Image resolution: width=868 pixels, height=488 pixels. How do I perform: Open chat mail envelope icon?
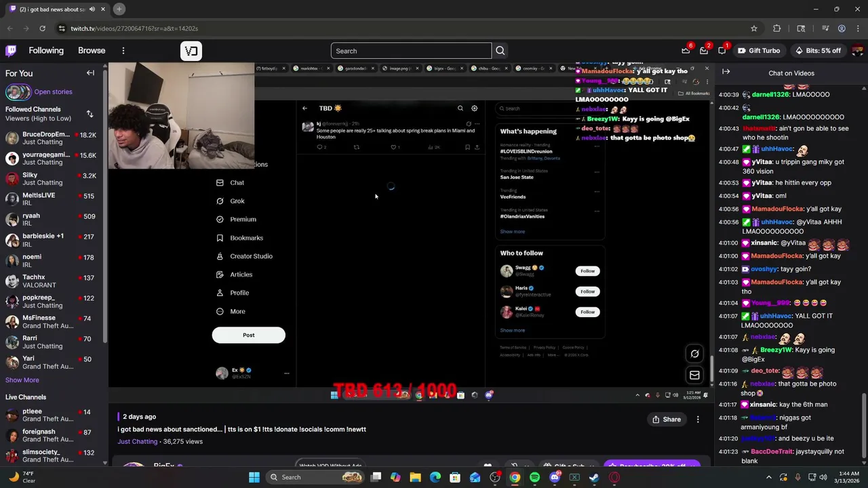point(694,375)
